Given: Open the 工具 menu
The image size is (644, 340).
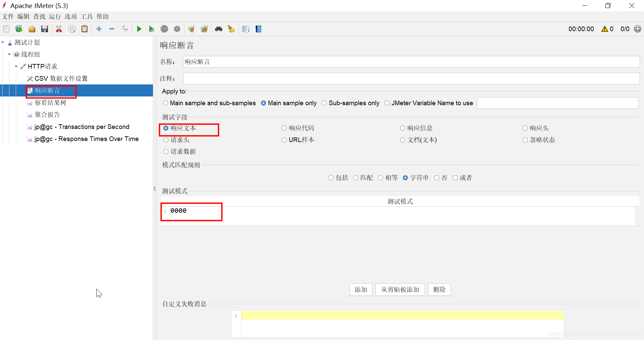Looking at the screenshot, I should point(87,16).
